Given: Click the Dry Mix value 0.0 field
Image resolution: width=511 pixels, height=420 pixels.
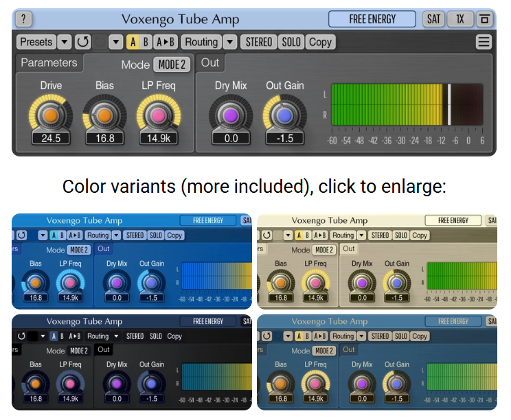Looking at the screenshot, I should (231, 139).
